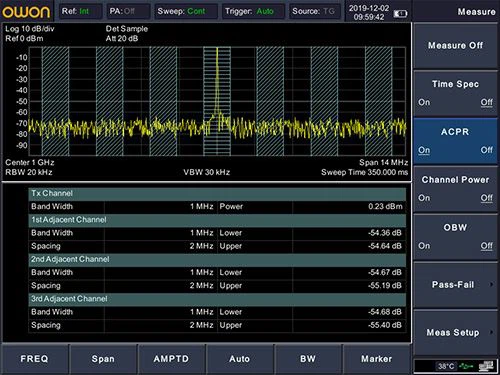
Task: Click the date and time display
Action: click(x=369, y=13)
